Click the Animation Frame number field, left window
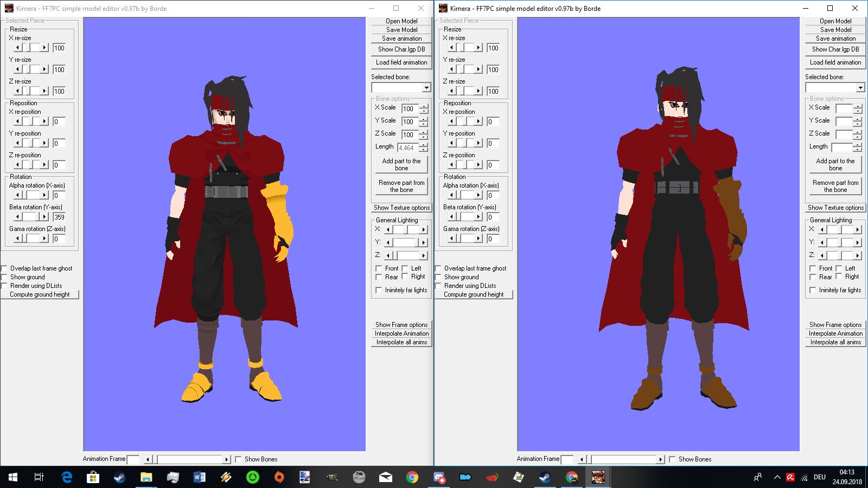Image resolution: width=868 pixels, height=488 pixels. pos(133,459)
